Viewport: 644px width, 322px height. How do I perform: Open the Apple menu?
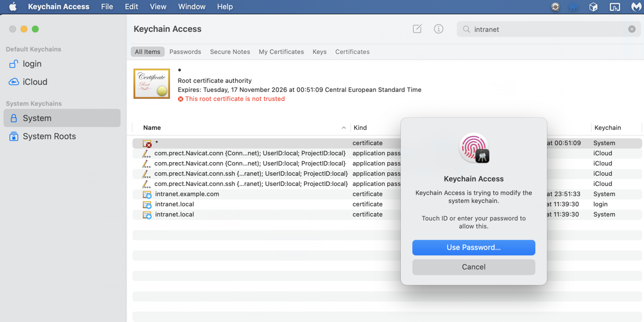12,7
